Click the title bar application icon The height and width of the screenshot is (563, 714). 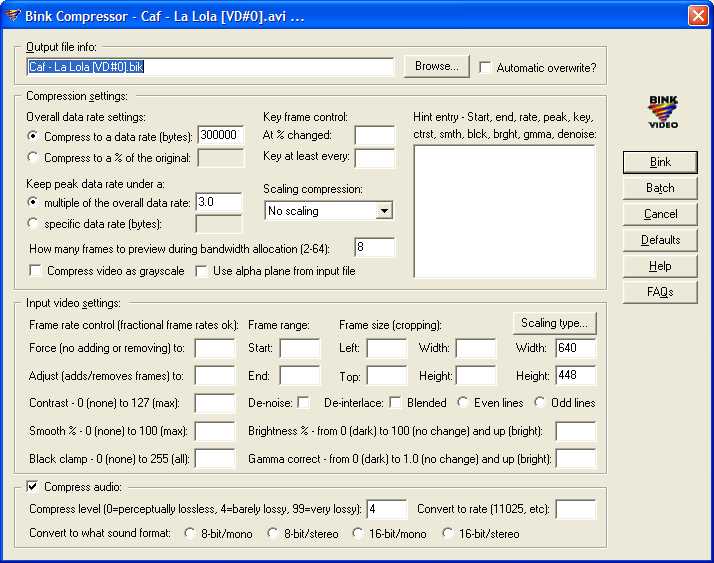click(13, 15)
